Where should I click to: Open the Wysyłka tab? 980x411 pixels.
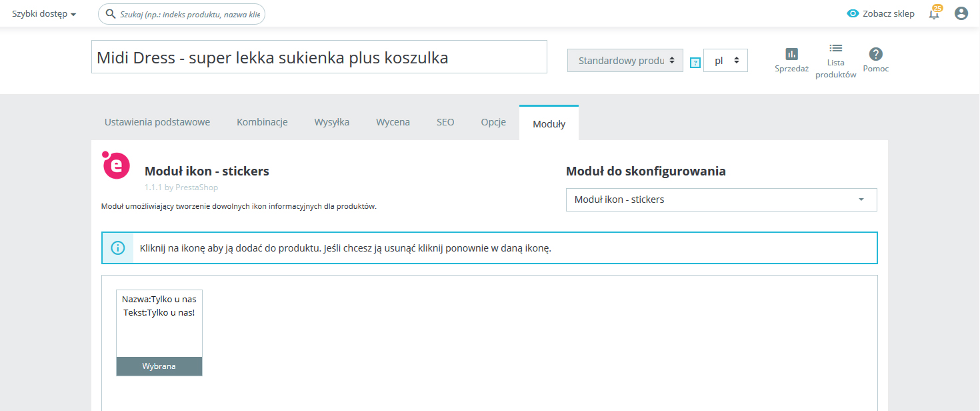pos(331,122)
